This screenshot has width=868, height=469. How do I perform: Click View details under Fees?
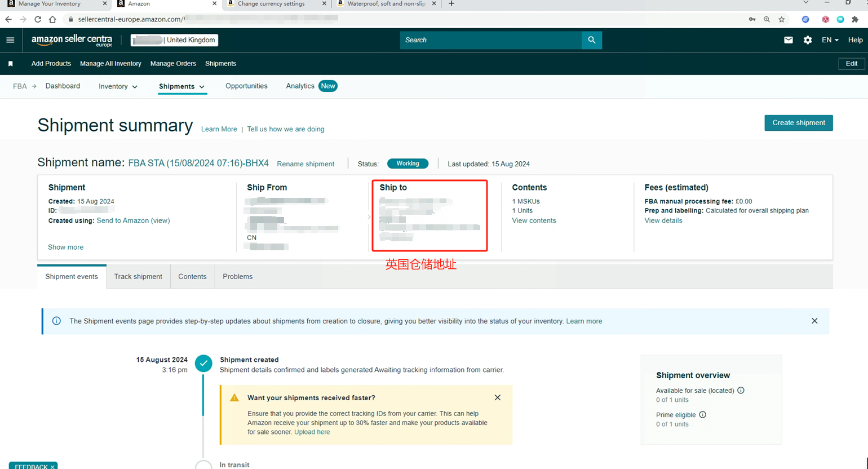click(x=663, y=220)
